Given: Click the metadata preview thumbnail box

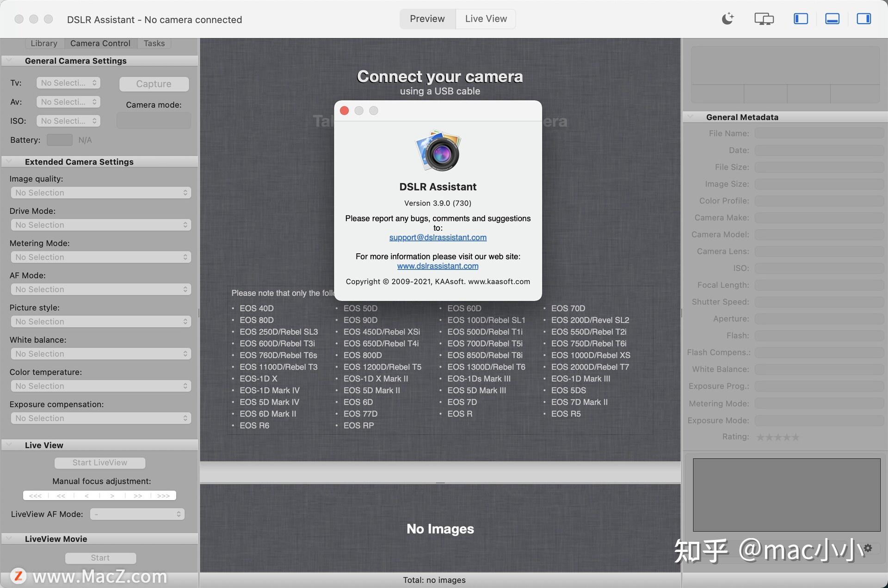Looking at the screenshot, I should [x=786, y=495].
